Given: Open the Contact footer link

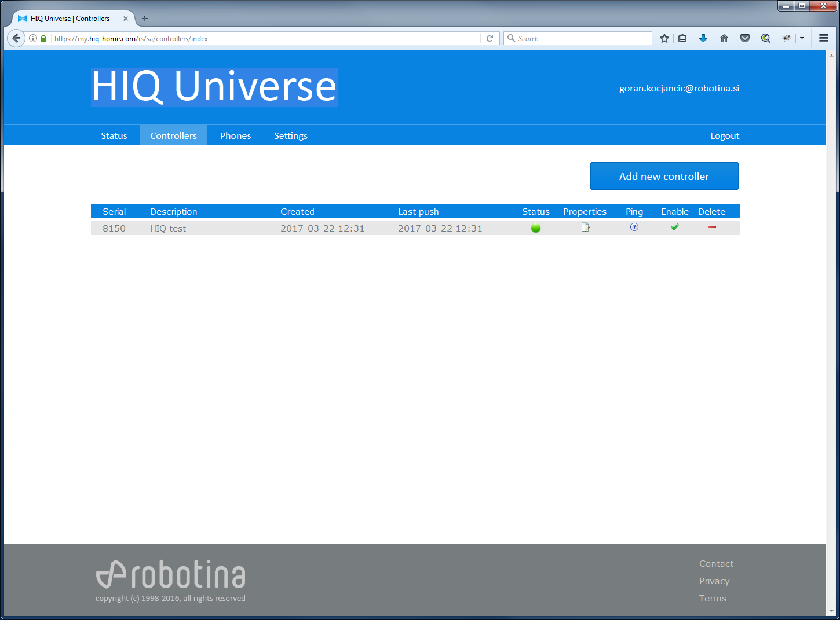Looking at the screenshot, I should pos(716,564).
